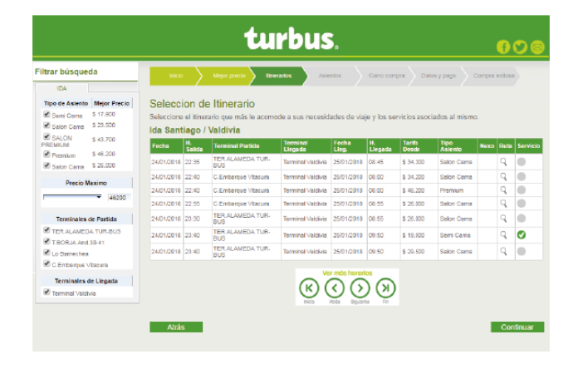
Task: Toggle Lo Barnechea terminal checkbox
Action: 47,253
